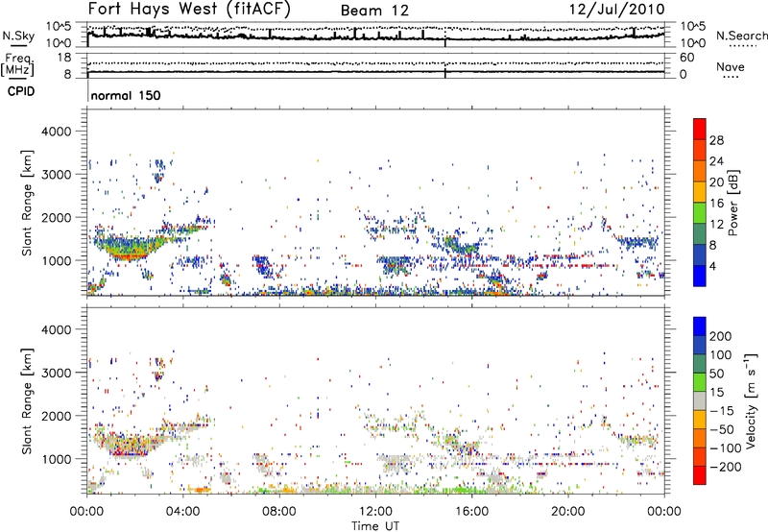Screen dimensions: 768x532
Task: Click the '20' Power colorbar value
Action: pyautogui.click(x=716, y=182)
